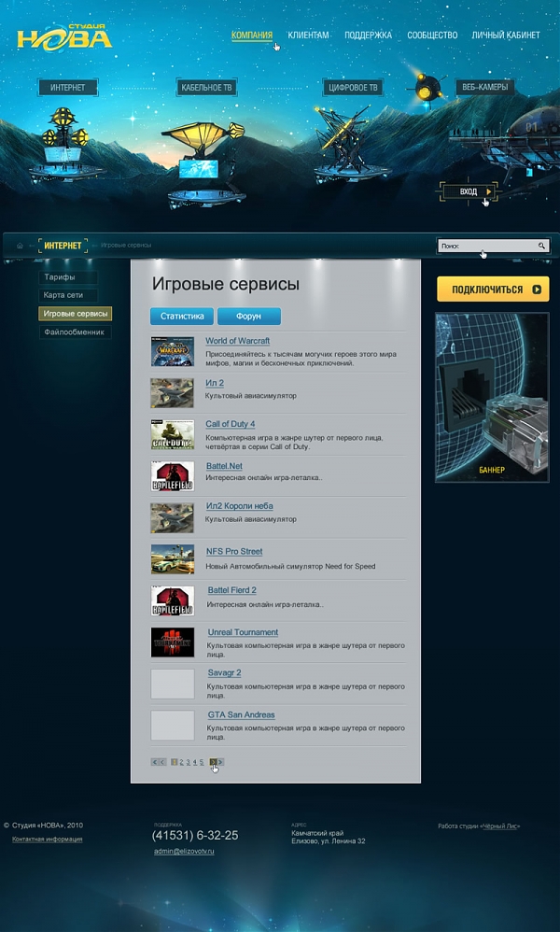The width and height of the screenshot is (560, 932).
Task: Open the Личный кабинет menu
Action: [506, 35]
